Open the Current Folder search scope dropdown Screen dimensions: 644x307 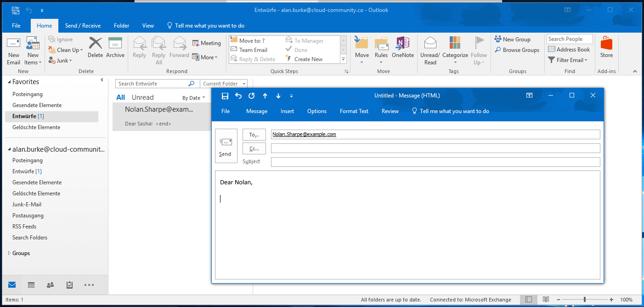(x=224, y=83)
